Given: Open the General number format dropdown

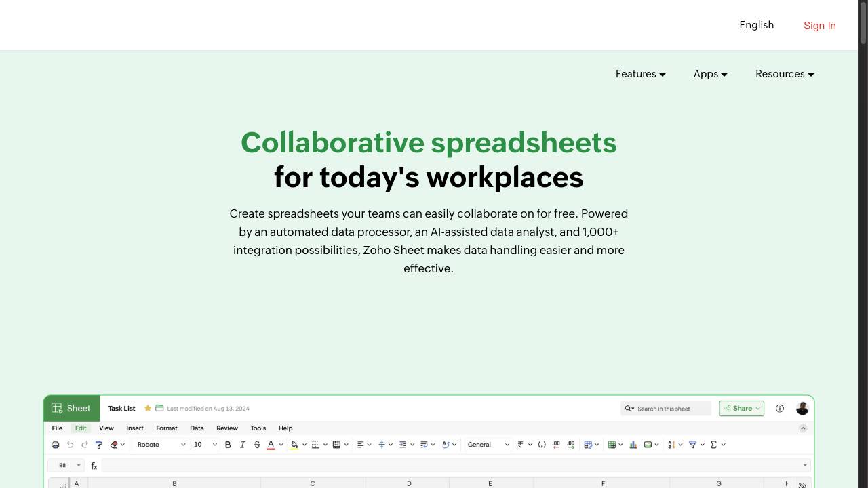Looking at the screenshot, I should pos(488,445).
